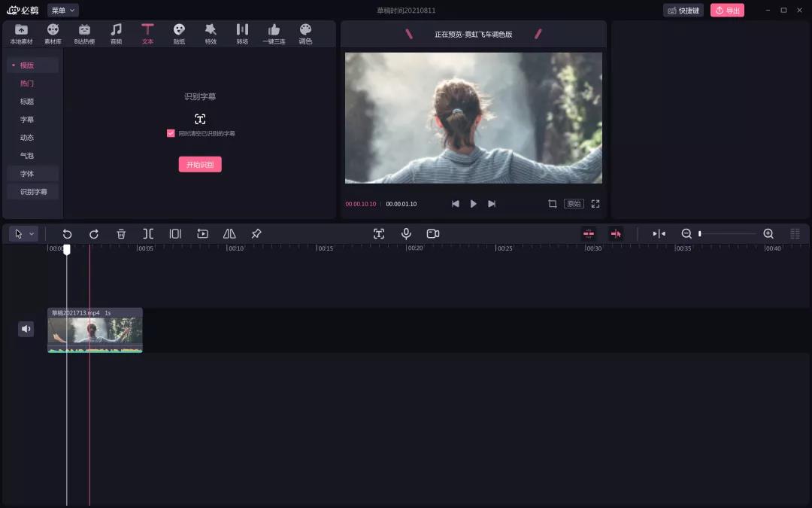This screenshot has width=812, height=508.
Task: Select the 气泡 template category
Action: (27, 156)
